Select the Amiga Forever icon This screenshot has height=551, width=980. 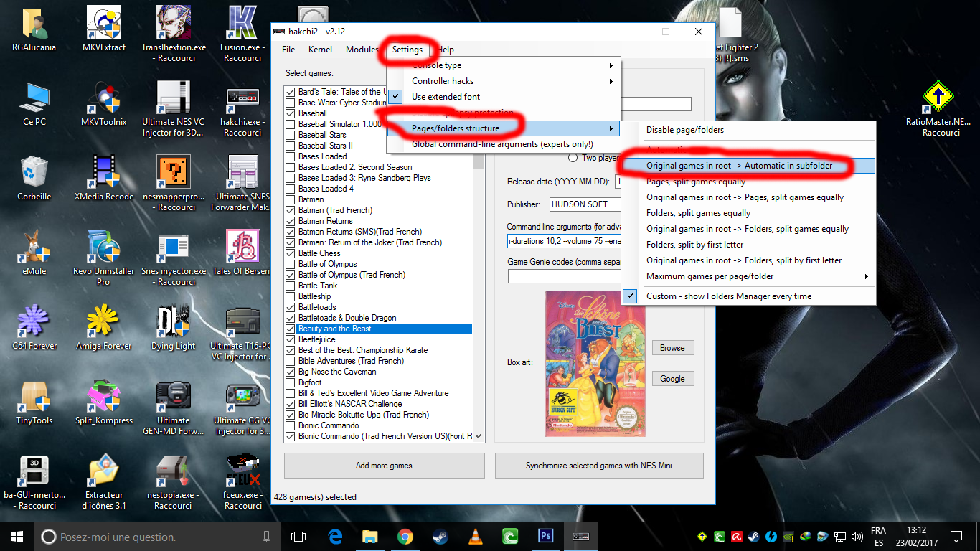coord(103,327)
